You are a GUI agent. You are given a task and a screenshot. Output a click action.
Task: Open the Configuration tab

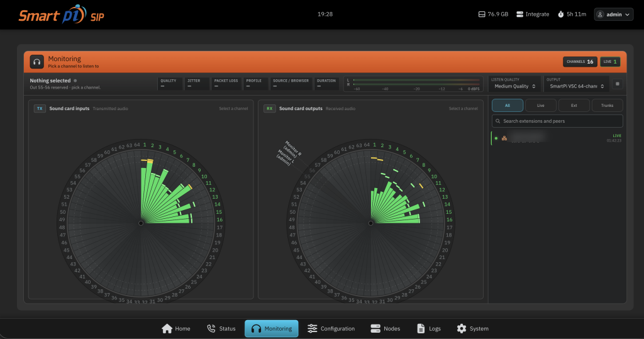(331, 329)
